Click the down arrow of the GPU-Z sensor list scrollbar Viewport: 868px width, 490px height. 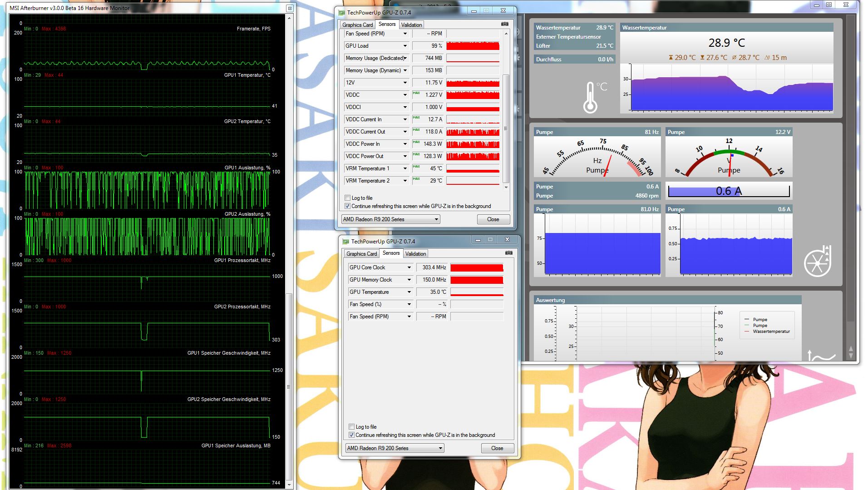[506, 187]
